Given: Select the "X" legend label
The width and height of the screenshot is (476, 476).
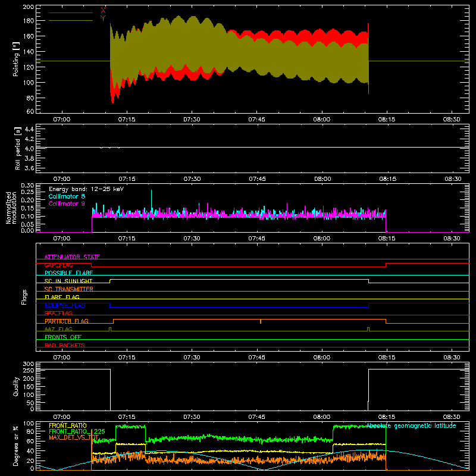Looking at the screenshot, I should tap(103, 11).
